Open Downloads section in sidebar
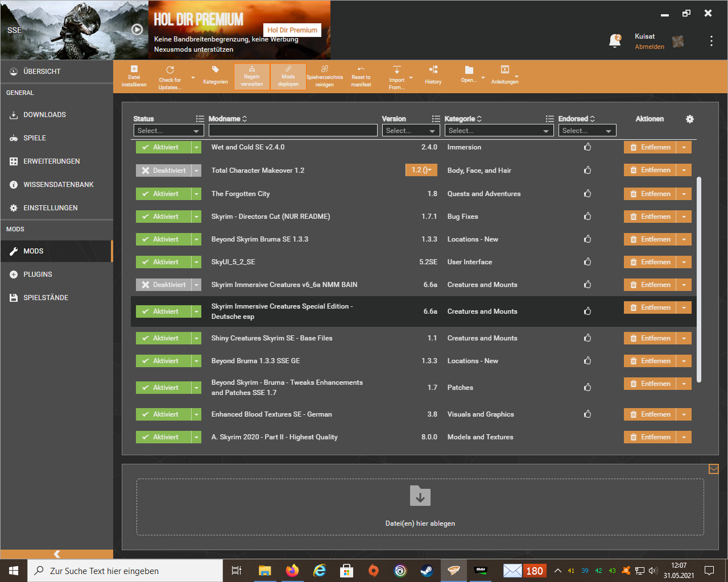This screenshot has height=582, width=728. (44, 115)
